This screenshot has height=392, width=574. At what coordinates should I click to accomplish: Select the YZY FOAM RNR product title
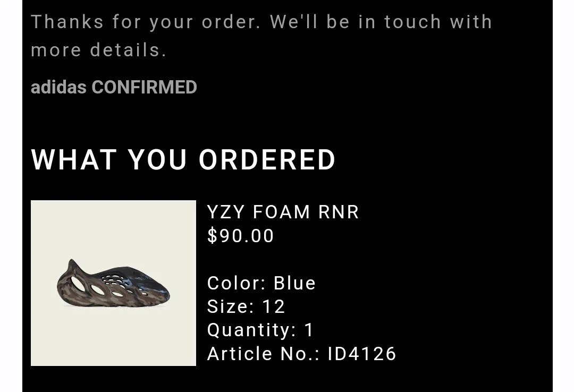[283, 212]
